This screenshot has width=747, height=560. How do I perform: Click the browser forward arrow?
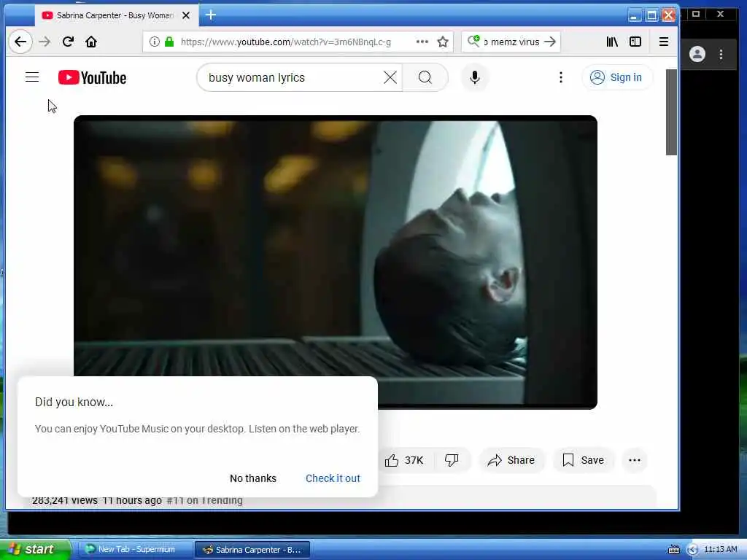pos(44,42)
